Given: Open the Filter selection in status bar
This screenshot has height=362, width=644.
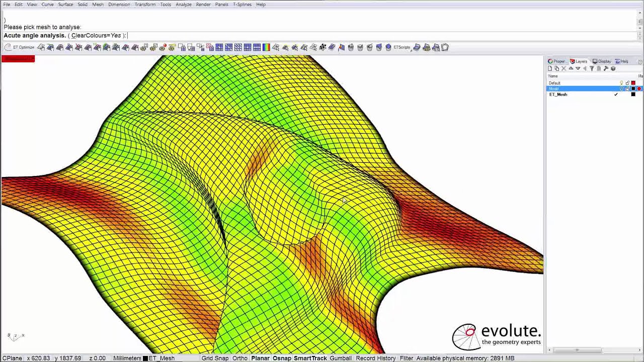Looking at the screenshot, I should pos(406,358).
